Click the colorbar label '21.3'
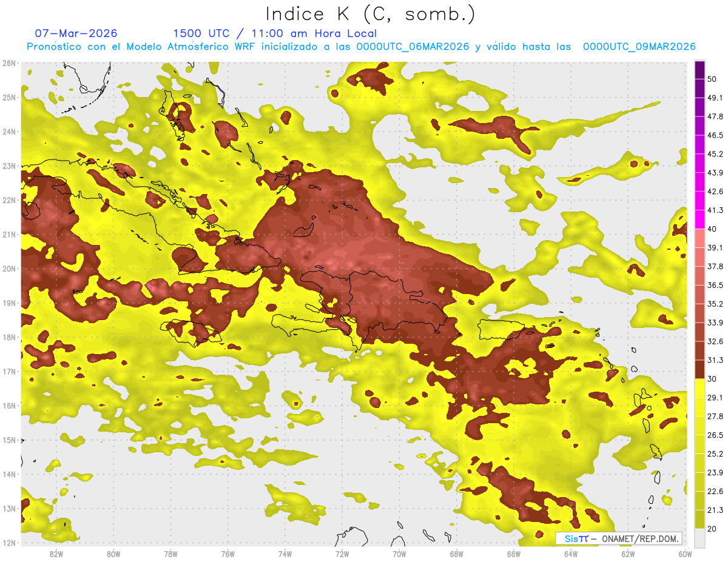This screenshot has height=562, width=728. (x=715, y=510)
